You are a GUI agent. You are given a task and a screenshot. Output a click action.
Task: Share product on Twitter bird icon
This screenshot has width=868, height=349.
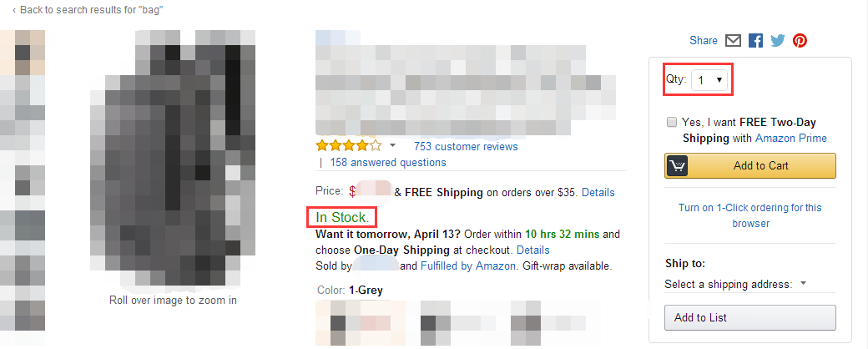point(778,40)
